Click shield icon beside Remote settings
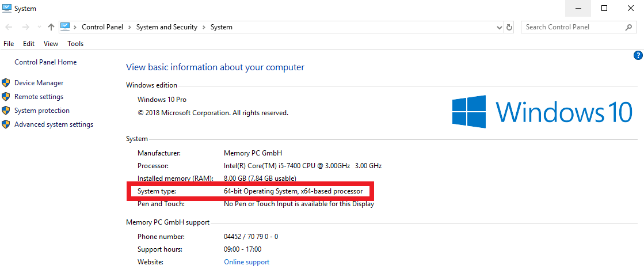644x277 pixels. (6, 97)
